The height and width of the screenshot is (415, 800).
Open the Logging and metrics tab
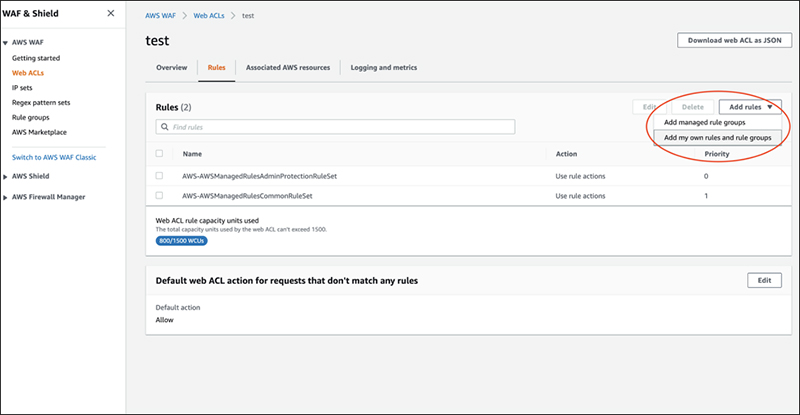[x=384, y=67]
